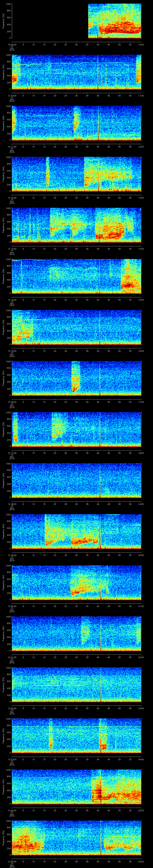Click the spectrogram panel starting at 12:24:00

click(x=76, y=787)
